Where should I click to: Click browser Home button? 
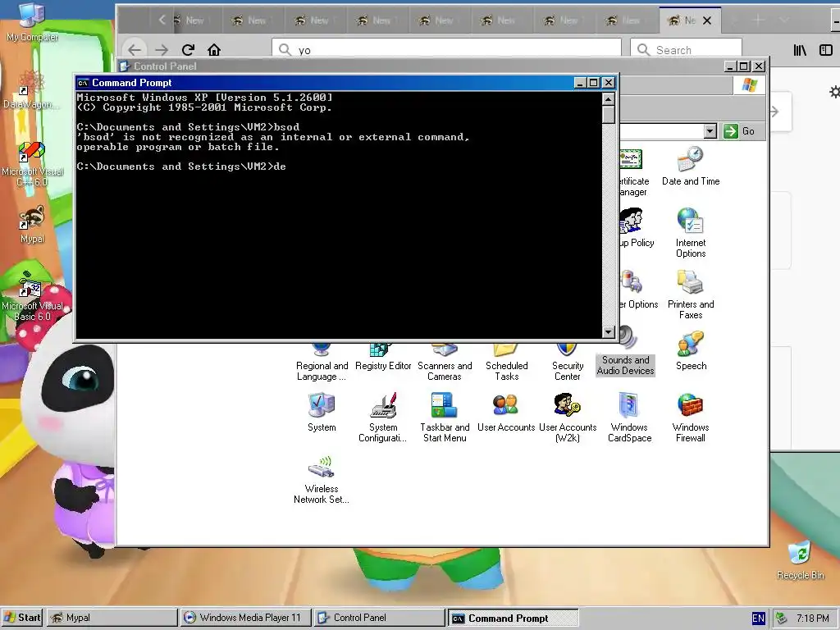(x=214, y=50)
